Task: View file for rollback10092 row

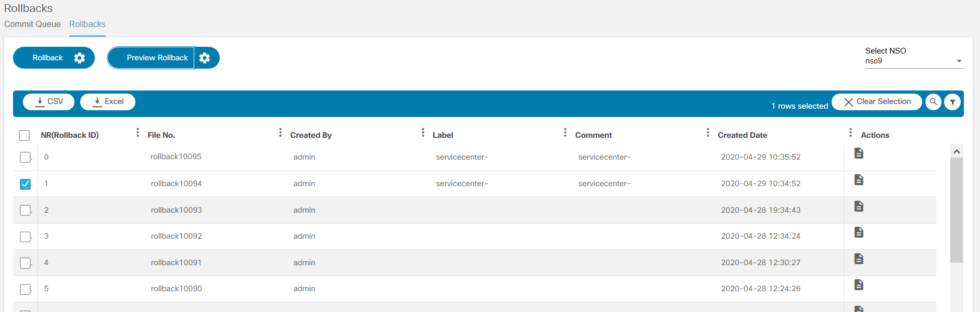Action: pyautogui.click(x=859, y=232)
